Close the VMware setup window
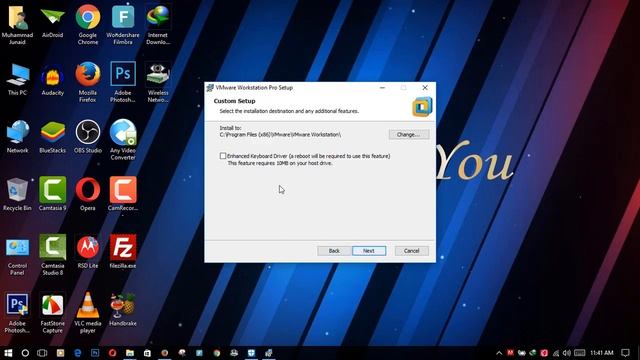The height and width of the screenshot is (360, 640). point(425,88)
